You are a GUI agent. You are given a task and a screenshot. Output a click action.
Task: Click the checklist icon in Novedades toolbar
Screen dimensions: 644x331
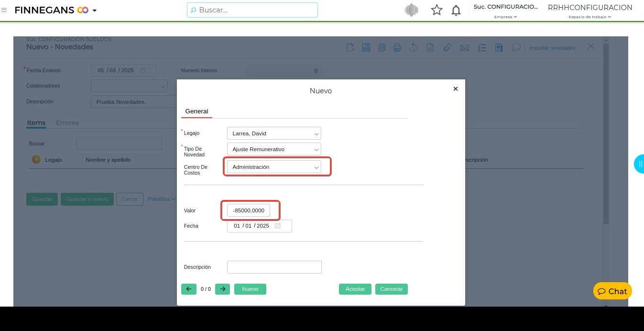point(481,47)
